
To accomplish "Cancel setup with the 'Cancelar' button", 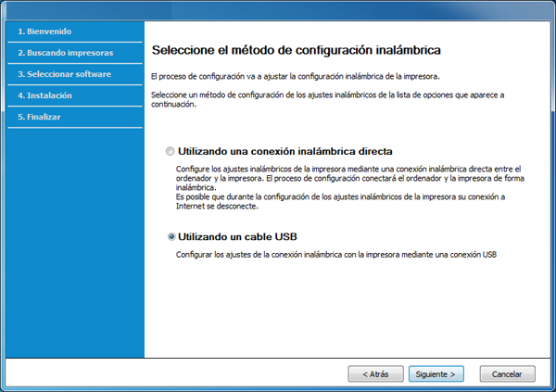I will (507, 373).
